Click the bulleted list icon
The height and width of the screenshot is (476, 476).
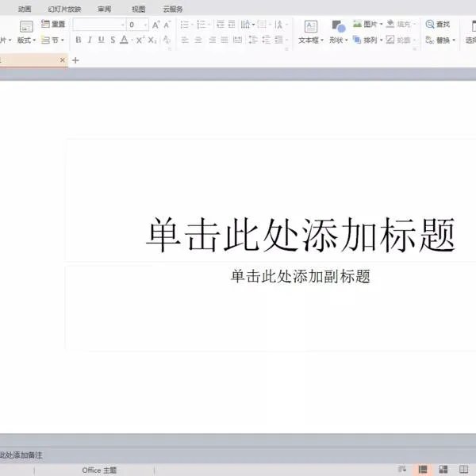pyautogui.click(x=184, y=25)
